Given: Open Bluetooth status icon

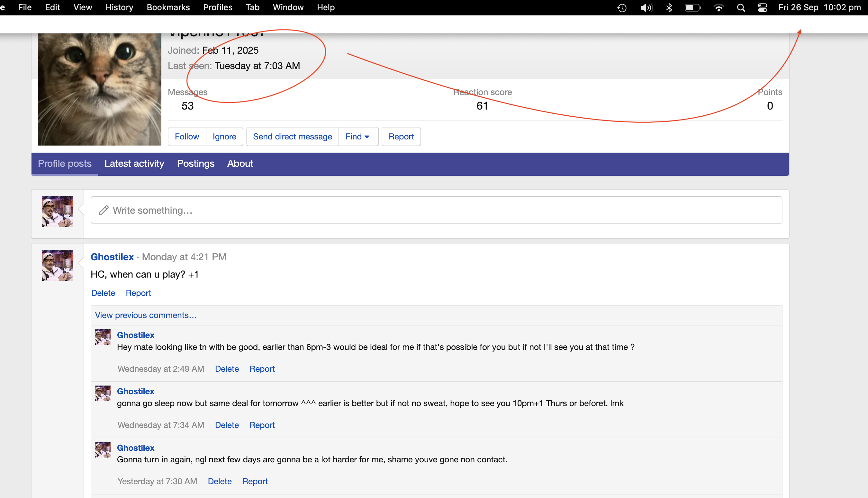Looking at the screenshot, I should (x=669, y=7).
